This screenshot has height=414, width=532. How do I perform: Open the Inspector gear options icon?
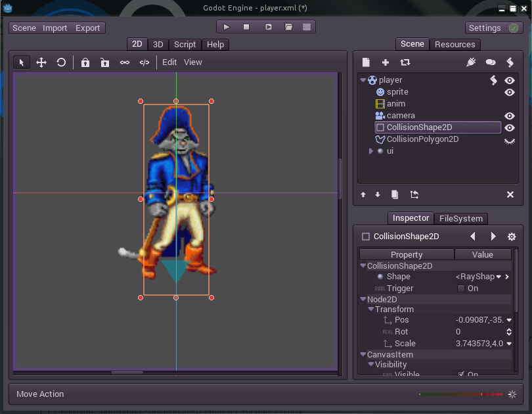click(512, 237)
